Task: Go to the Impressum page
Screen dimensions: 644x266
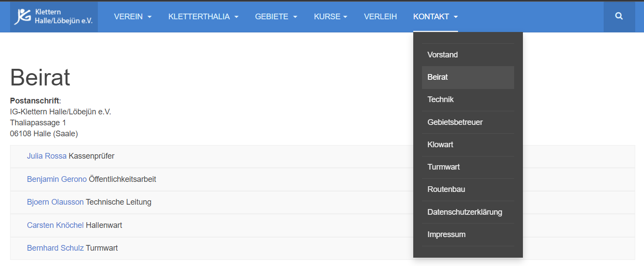Action: pyautogui.click(x=446, y=234)
